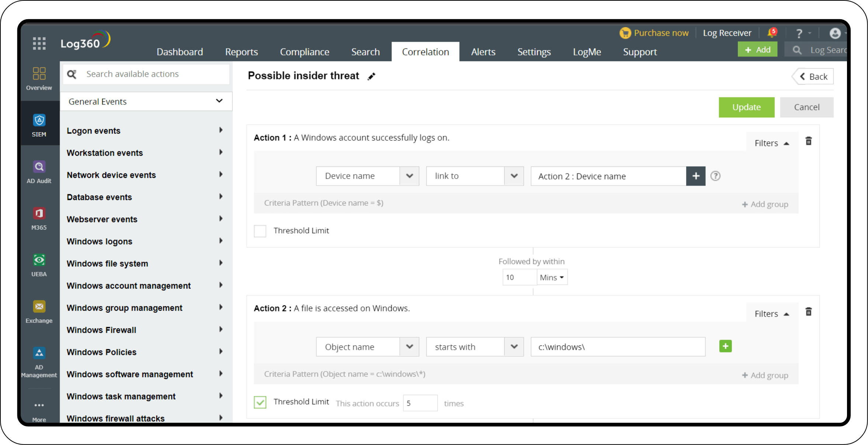Open the apps grid launcher icon
Screen dimensions: 868x445
[39, 44]
